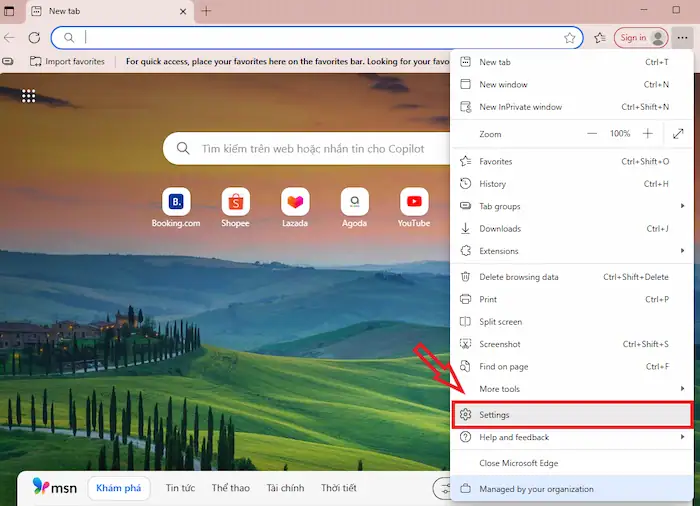Expand the Help and feedback submenu

(x=572, y=437)
